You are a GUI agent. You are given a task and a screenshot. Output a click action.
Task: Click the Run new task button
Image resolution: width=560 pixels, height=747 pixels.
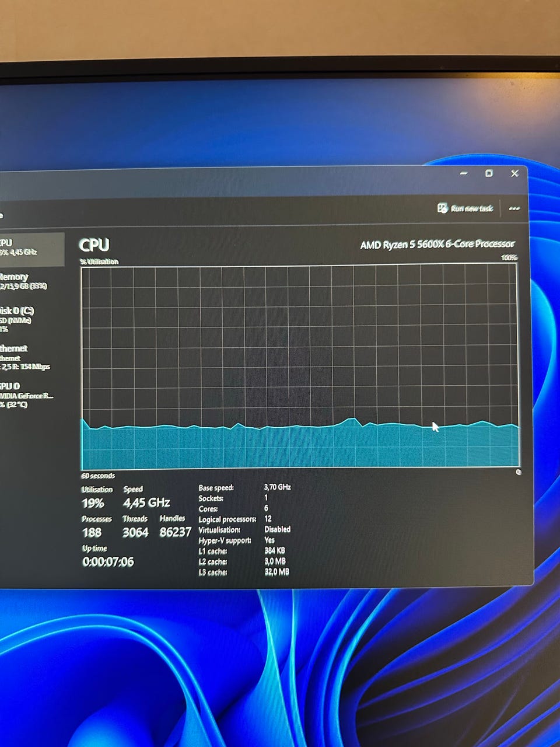click(x=465, y=208)
